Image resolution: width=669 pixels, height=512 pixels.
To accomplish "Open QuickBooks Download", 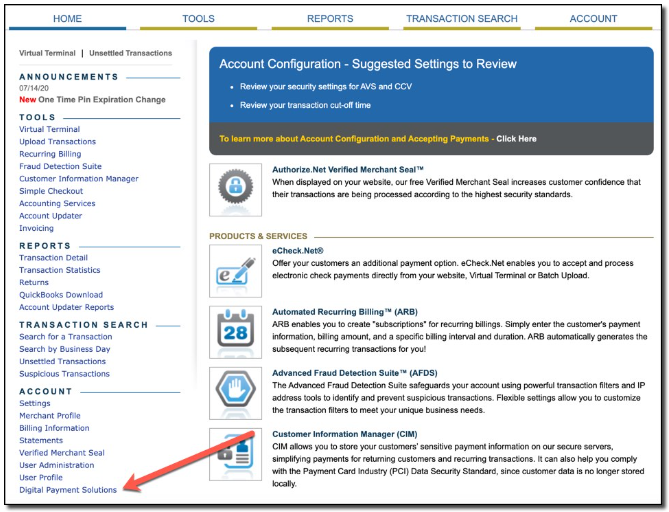I will (x=61, y=295).
